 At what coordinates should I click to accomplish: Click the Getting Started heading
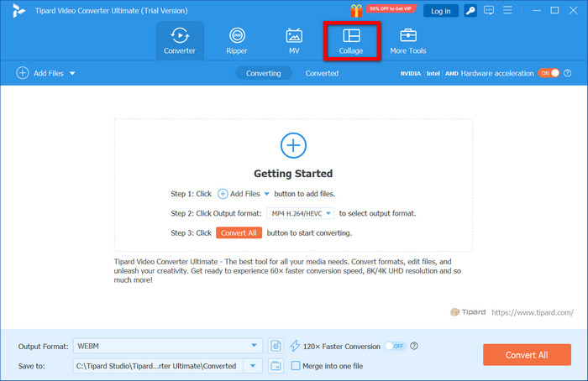click(293, 174)
